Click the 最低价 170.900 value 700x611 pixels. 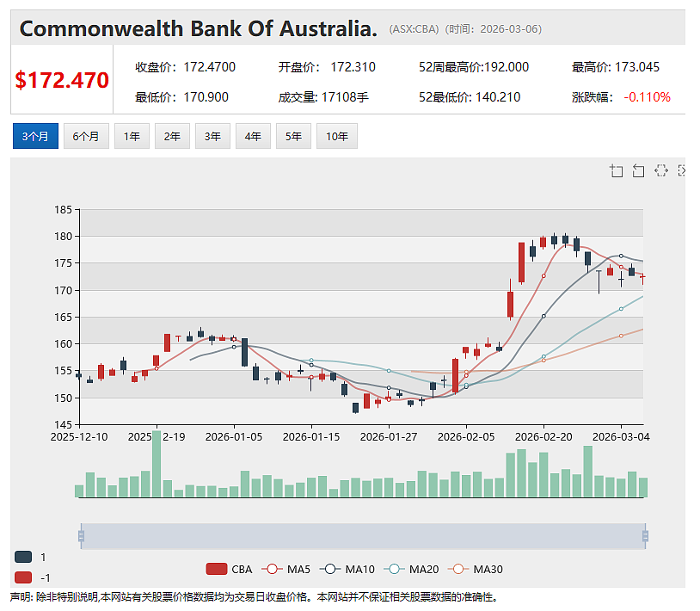click(206, 97)
